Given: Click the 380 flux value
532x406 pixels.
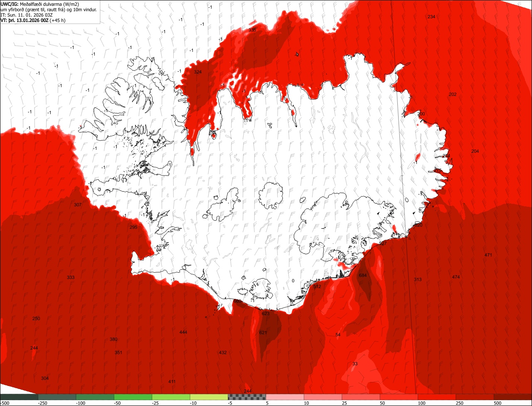Looking at the screenshot, I should pos(113,340).
